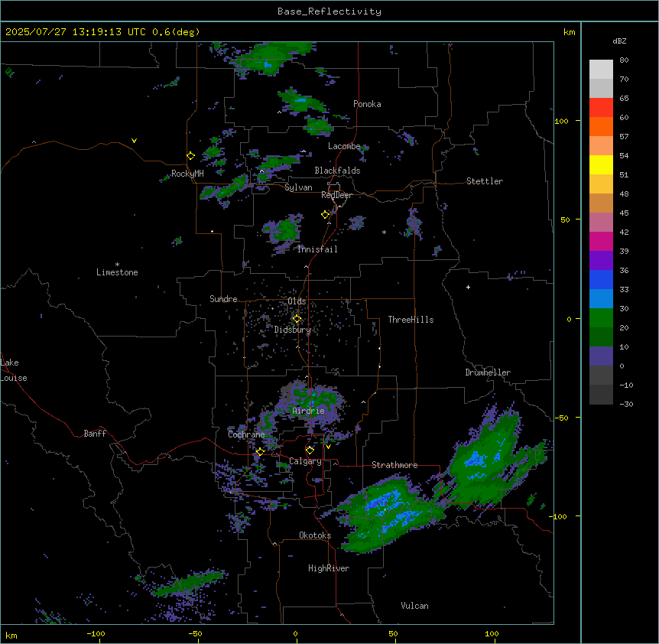
Task: Pick the salmon 54-57 dBZ legend swatch
Action: (x=601, y=146)
